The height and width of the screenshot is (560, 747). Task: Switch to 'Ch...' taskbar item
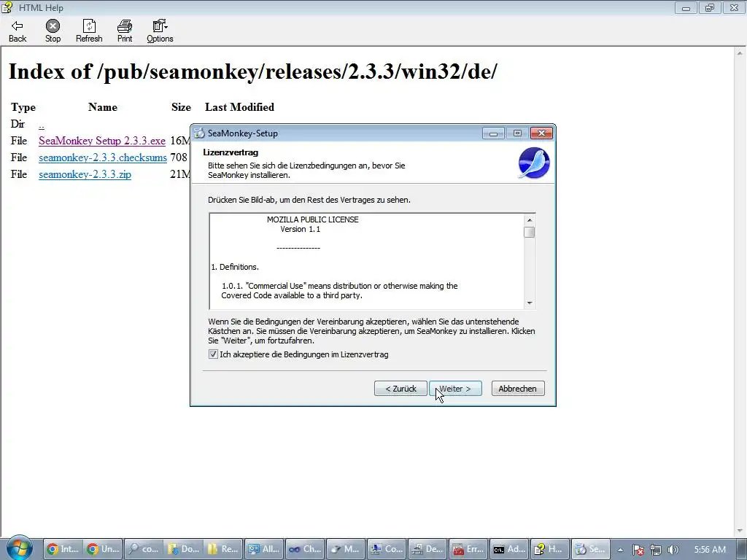pyautogui.click(x=304, y=549)
